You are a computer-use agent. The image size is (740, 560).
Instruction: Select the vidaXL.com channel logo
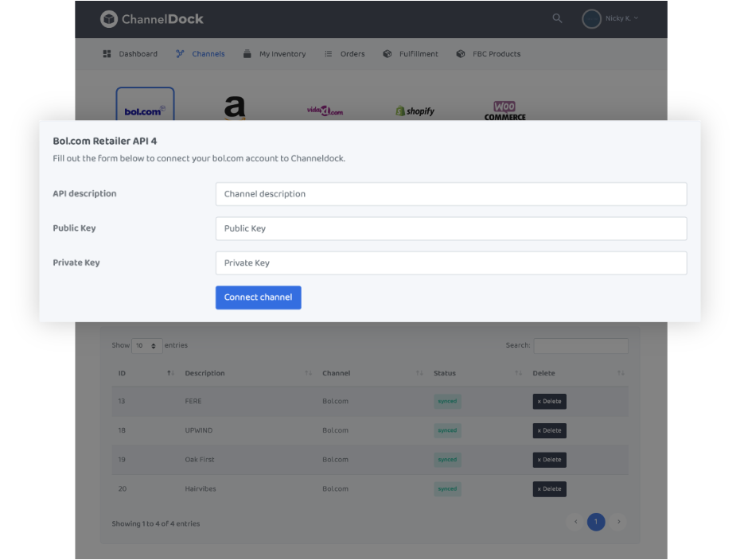coord(325,111)
